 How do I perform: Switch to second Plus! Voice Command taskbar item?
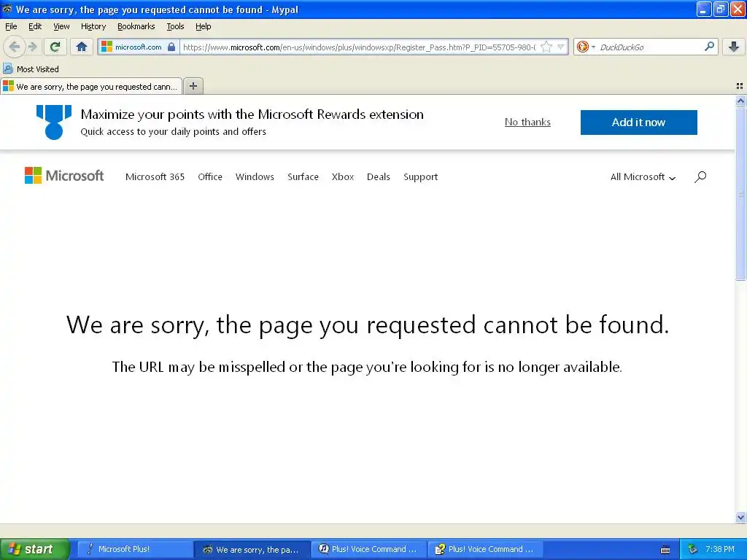point(485,549)
